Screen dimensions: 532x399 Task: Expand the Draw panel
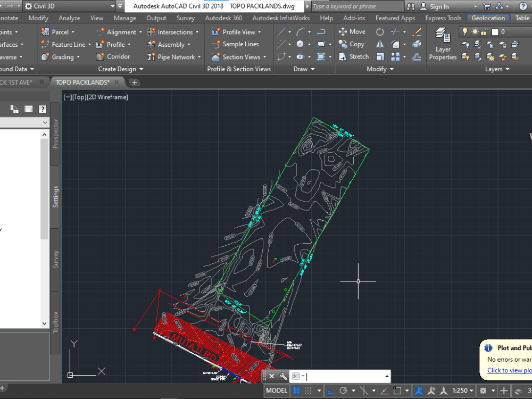pyautogui.click(x=304, y=69)
